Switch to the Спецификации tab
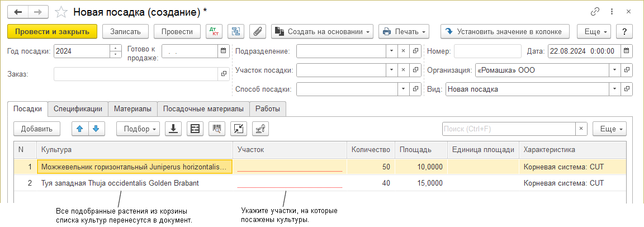 pos(78,109)
